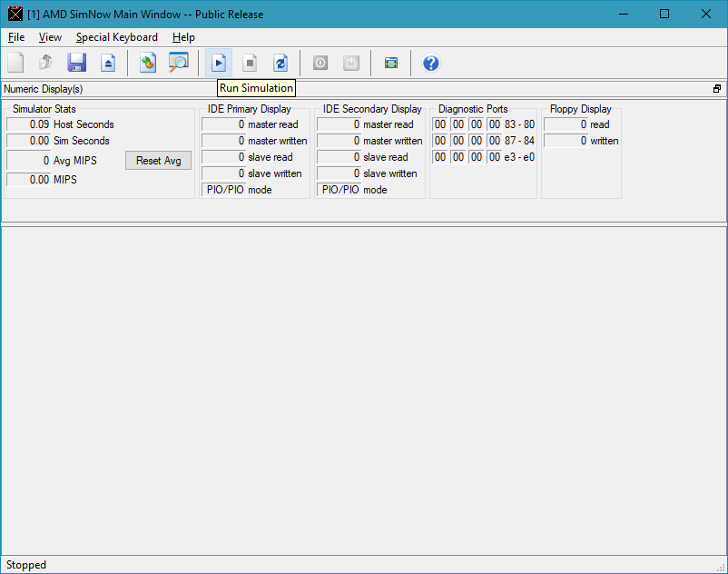
Task: Open the File menu
Action: point(16,37)
